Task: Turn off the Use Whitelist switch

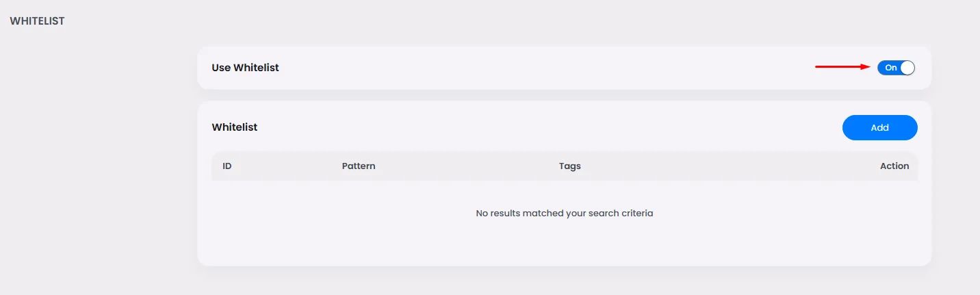Action: coord(896,68)
